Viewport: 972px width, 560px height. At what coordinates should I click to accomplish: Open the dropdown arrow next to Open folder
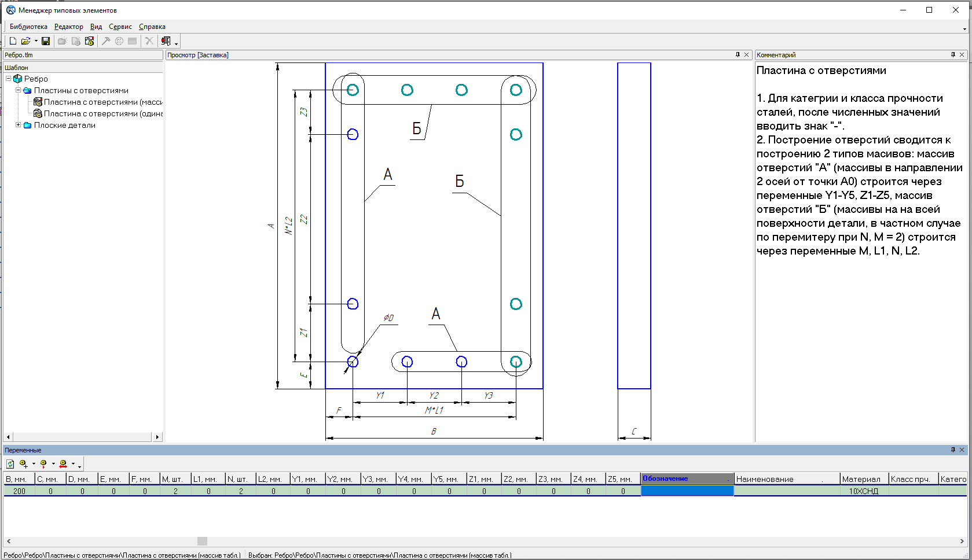pos(36,41)
